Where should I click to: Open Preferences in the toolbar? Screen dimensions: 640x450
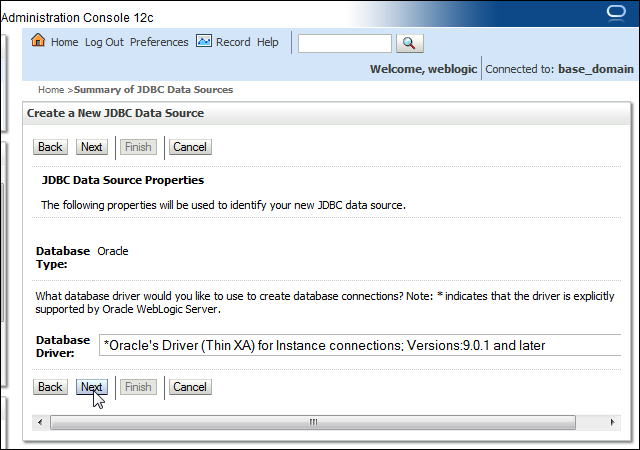pos(159,42)
